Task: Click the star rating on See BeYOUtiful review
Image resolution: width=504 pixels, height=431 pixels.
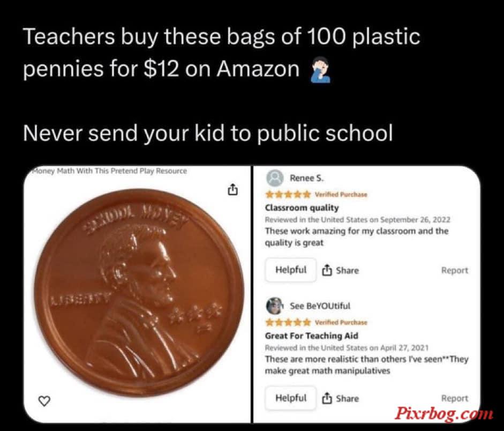Action: tap(288, 322)
